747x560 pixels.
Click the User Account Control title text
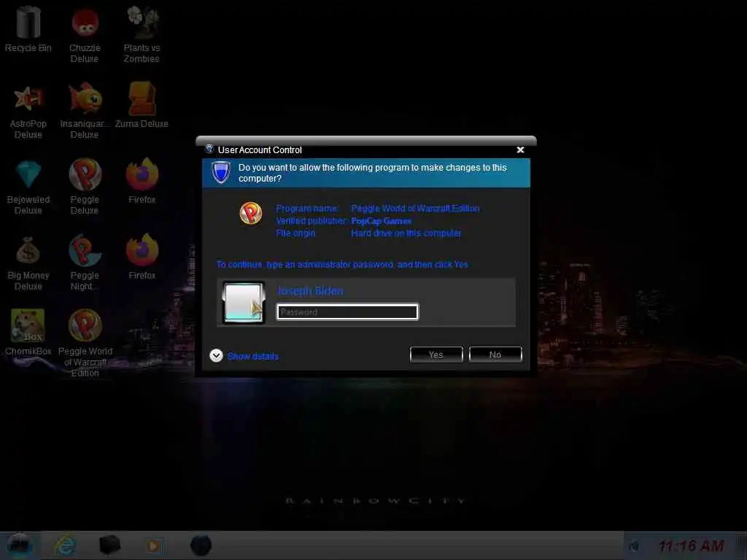(260, 150)
